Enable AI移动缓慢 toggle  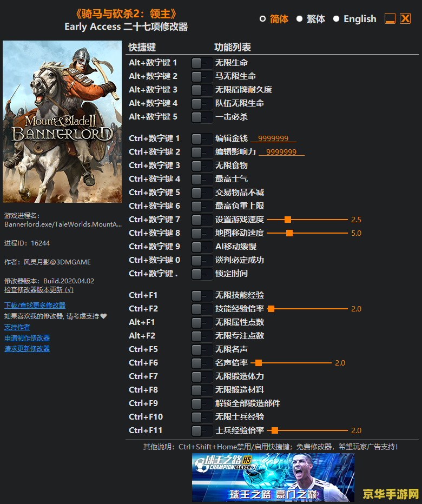202,247
